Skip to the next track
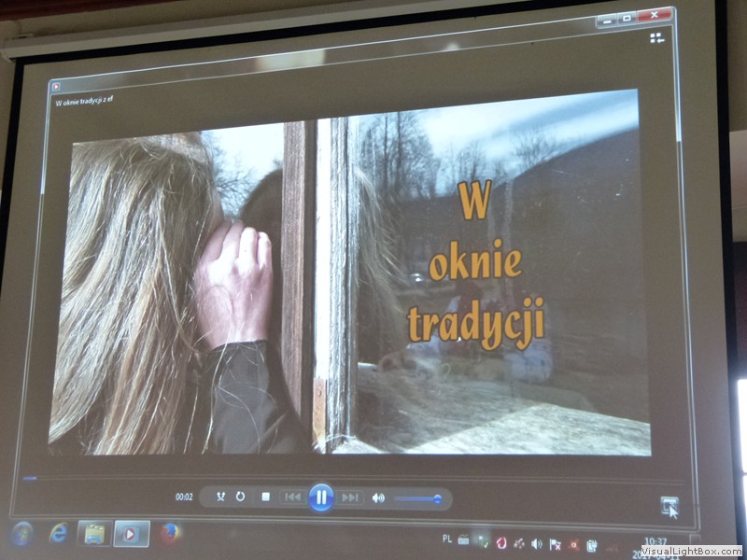747x560 pixels. tap(350, 497)
